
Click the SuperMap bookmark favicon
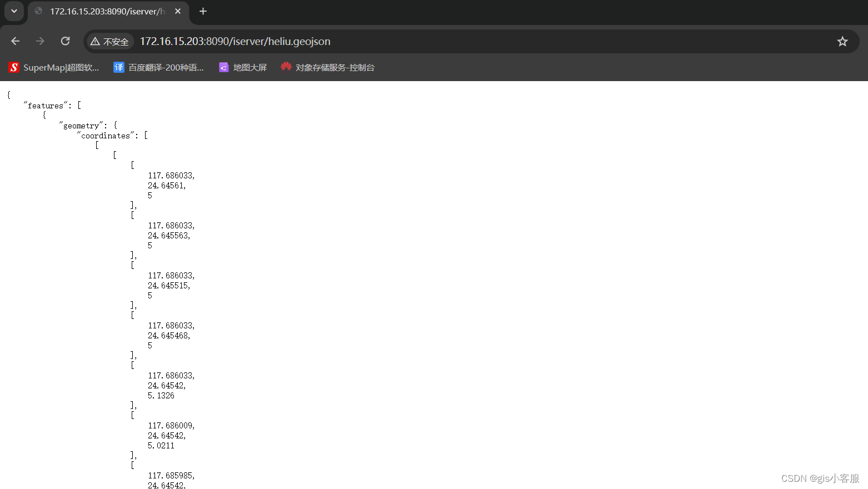pos(14,67)
